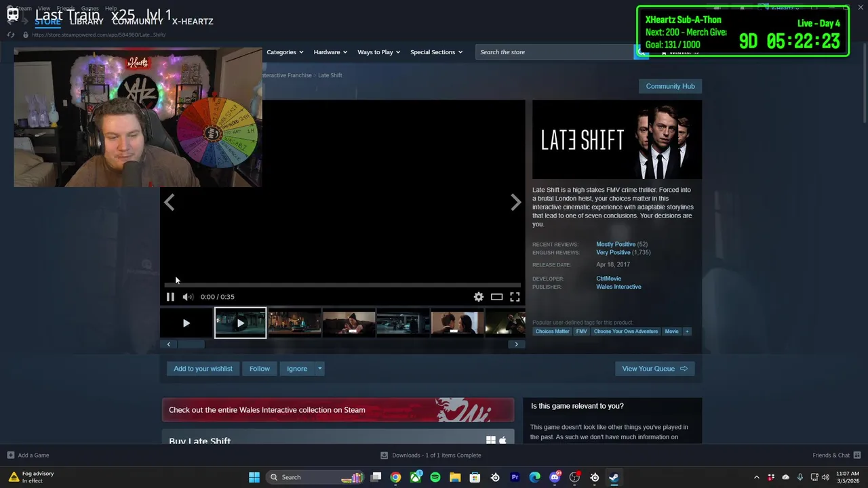868x488 pixels.
Task: Open Adobe Premiere Pro from the taskbar
Action: coord(515,477)
